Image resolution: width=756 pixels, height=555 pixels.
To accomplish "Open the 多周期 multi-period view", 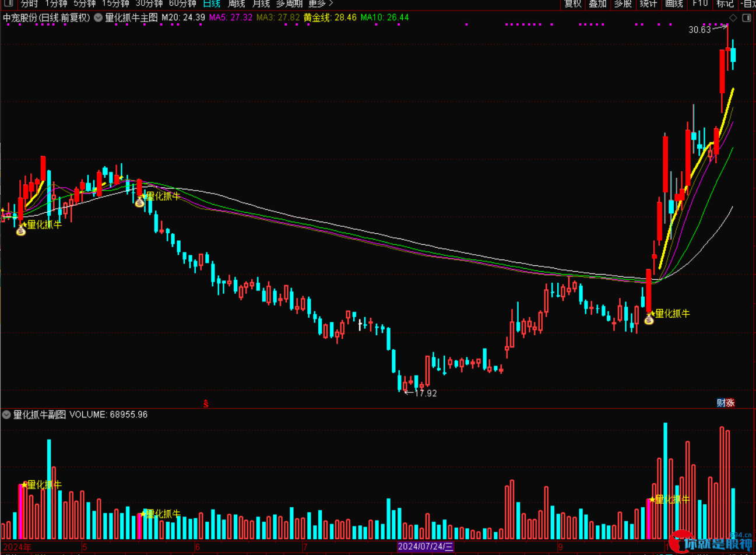I will tap(290, 3).
